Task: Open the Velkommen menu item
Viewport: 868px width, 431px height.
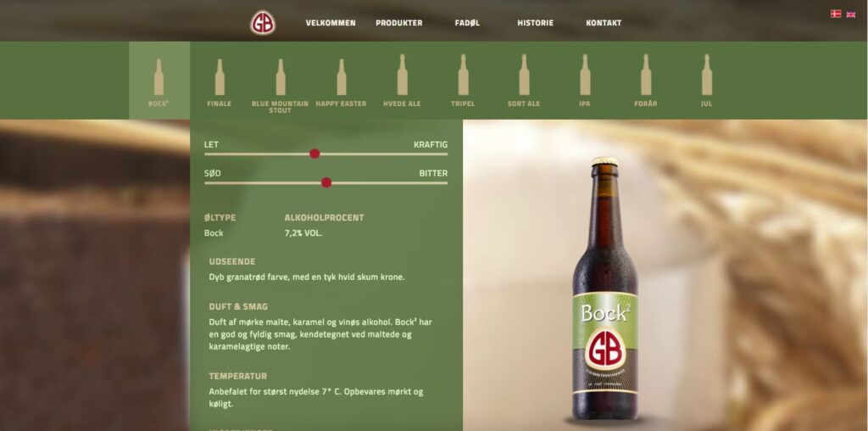Action: [x=331, y=23]
